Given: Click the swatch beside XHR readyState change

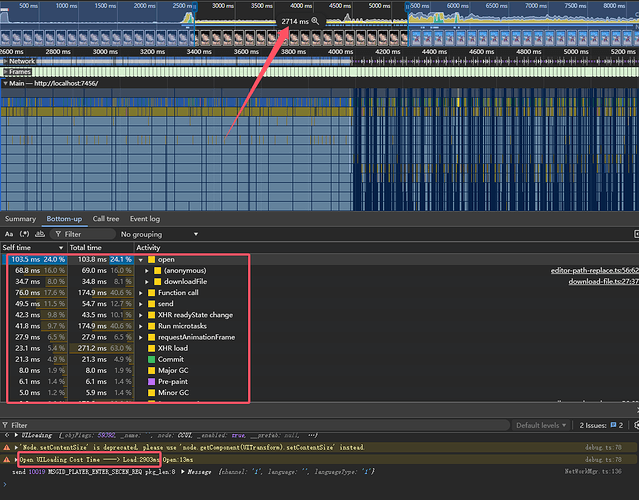Looking at the screenshot, I should pyautogui.click(x=152, y=315).
